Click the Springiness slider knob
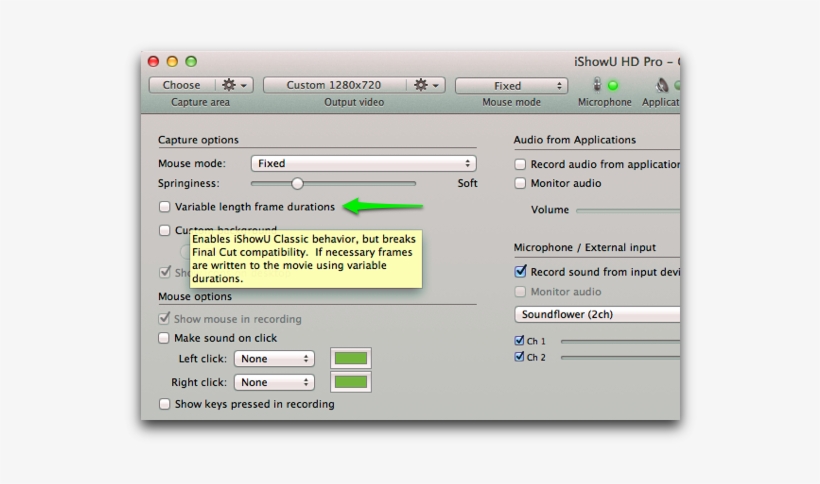820x484 pixels. [297, 183]
